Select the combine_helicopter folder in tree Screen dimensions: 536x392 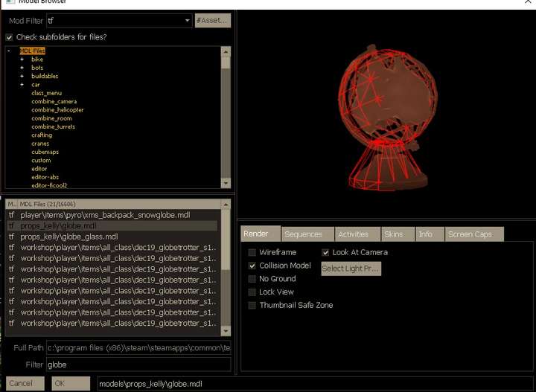(x=57, y=109)
